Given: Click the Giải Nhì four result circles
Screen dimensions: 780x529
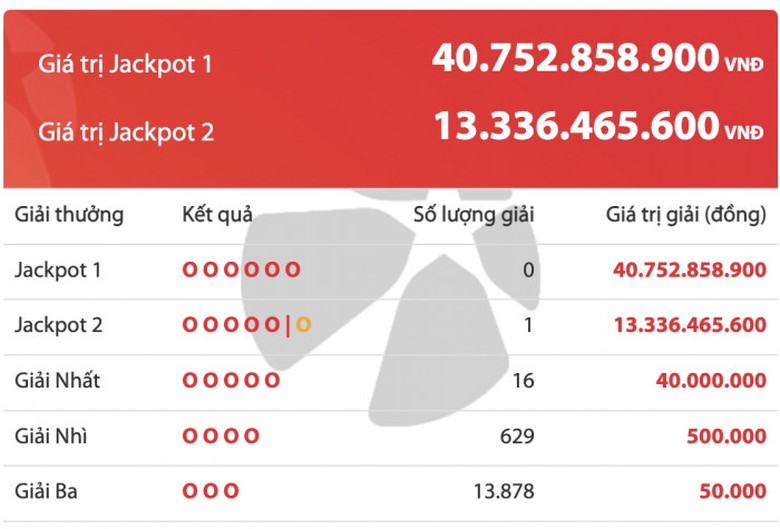Looking at the screenshot, I should click(x=221, y=436).
